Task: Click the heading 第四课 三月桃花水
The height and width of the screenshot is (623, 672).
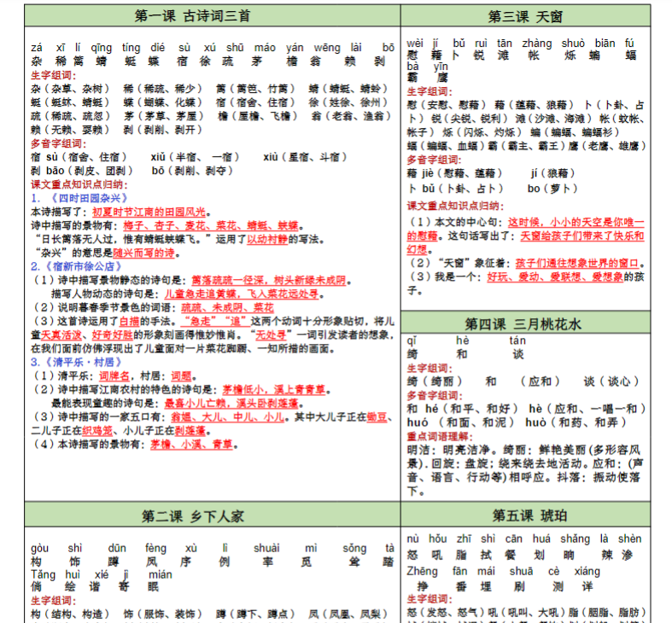Action: tap(523, 323)
